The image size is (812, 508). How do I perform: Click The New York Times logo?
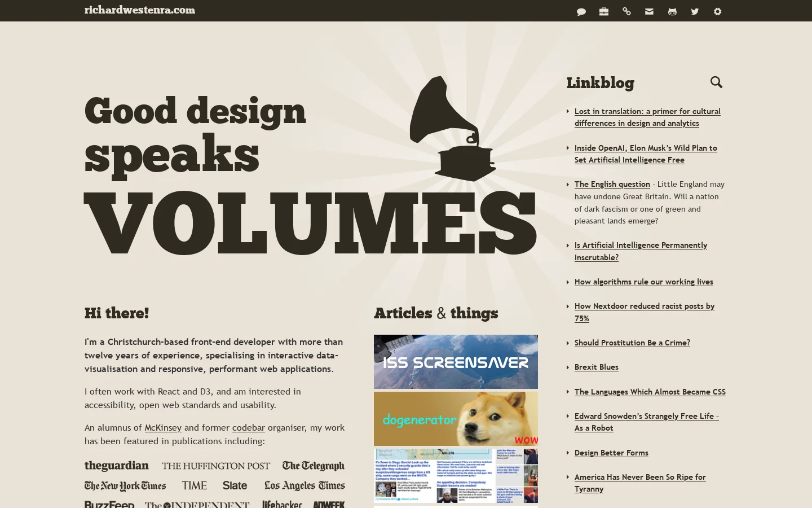click(x=125, y=486)
